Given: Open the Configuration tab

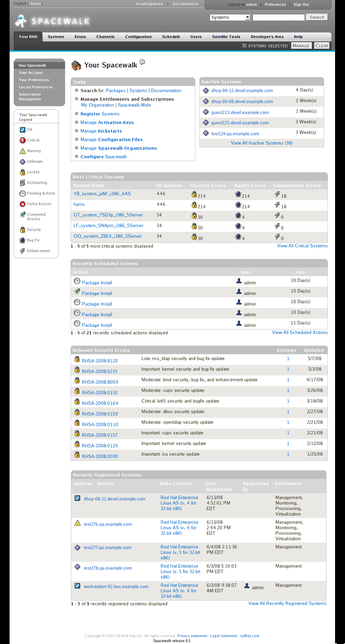Looking at the screenshot, I should (x=138, y=37).
